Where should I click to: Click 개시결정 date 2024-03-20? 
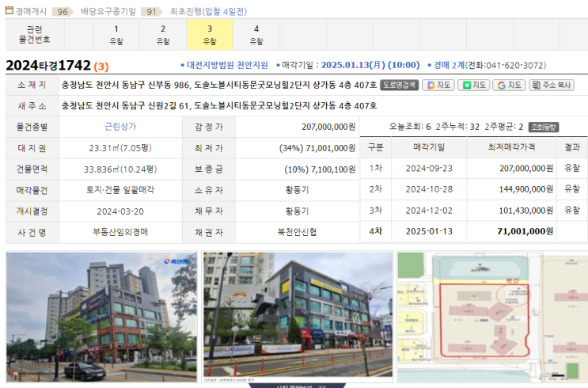[120, 211]
